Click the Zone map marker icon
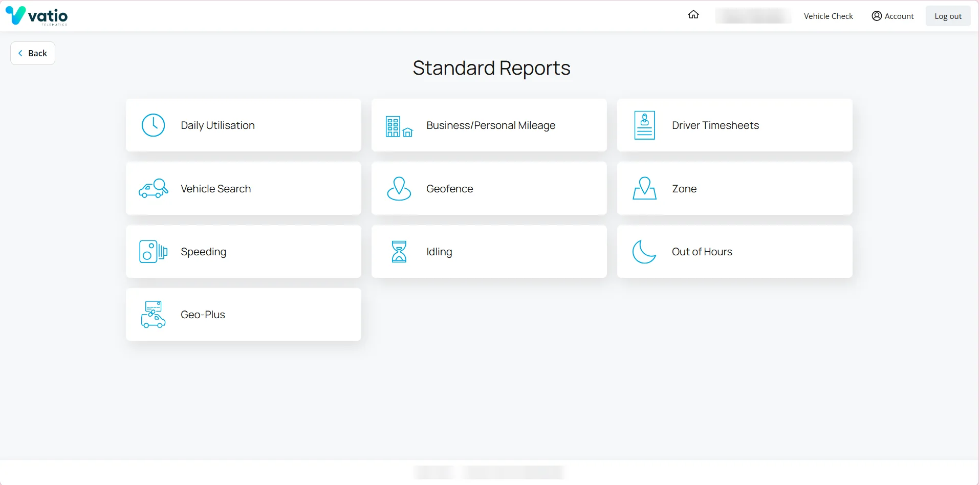Screen dimensions: 980x485 pyautogui.click(x=644, y=188)
